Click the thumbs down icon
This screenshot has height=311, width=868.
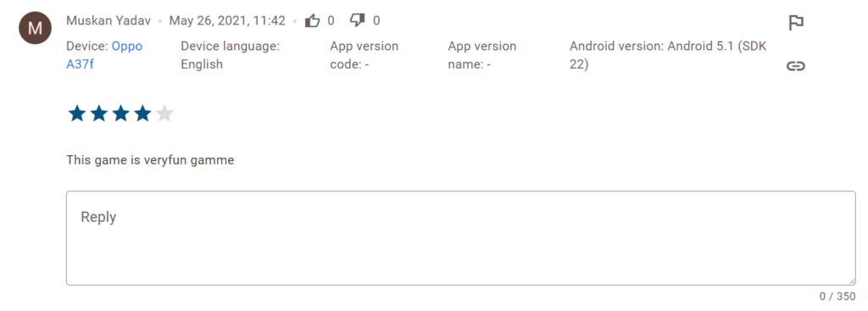click(358, 21)
